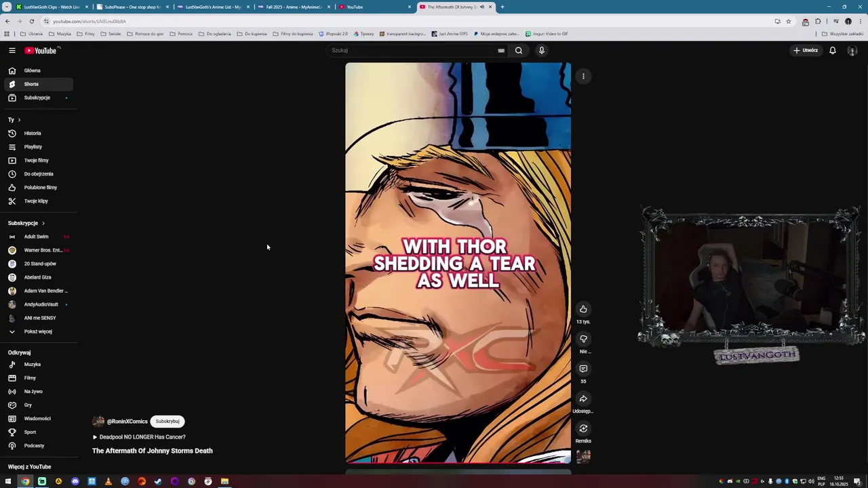Image resolution: width=868 pixels, height=488 pixels.
Task: Subscribe to RoninXComics with Subskrybuj
Action: click(x=167, y=421)
